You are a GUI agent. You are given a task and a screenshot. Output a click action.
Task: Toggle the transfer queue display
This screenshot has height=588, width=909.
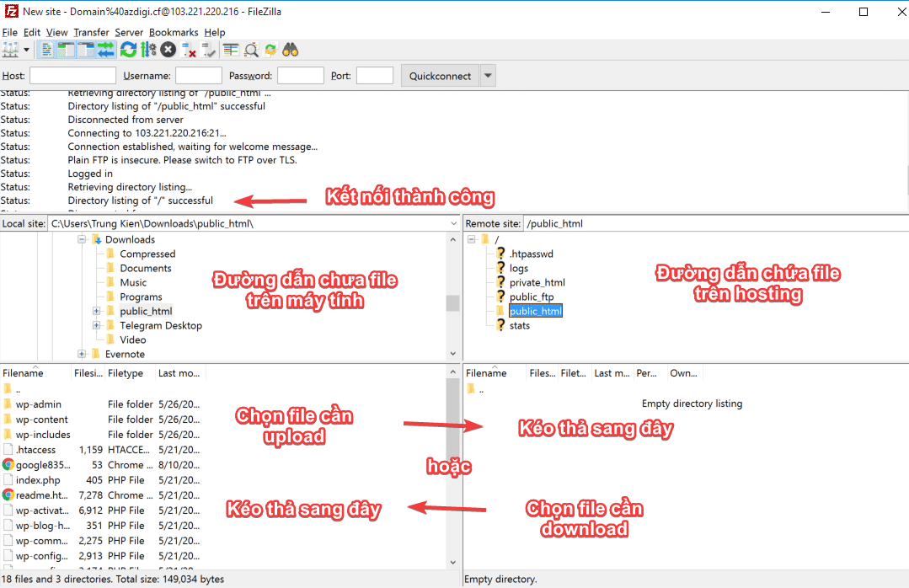point(106,50)
